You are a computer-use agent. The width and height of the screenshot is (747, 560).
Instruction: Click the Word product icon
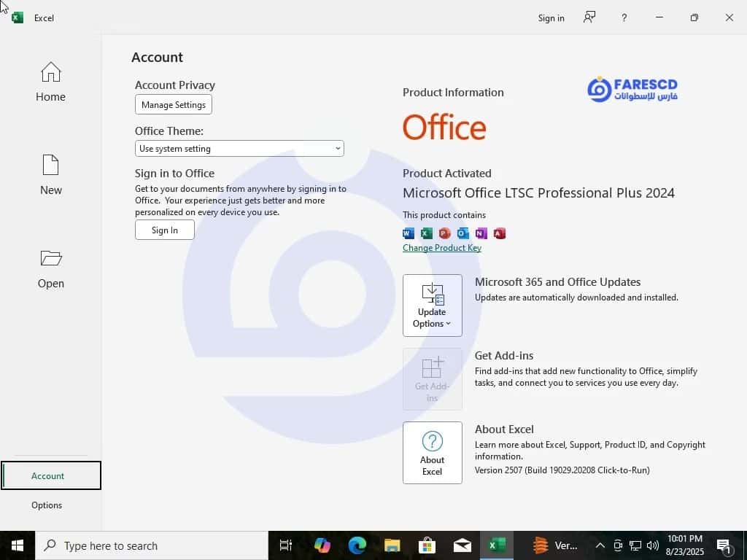pyautogui.click(x=409, y=233)
